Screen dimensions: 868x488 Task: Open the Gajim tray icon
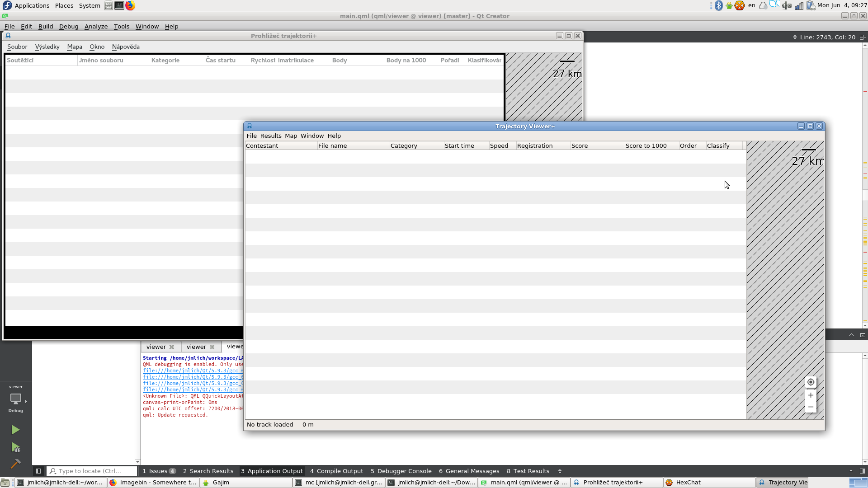729,5
